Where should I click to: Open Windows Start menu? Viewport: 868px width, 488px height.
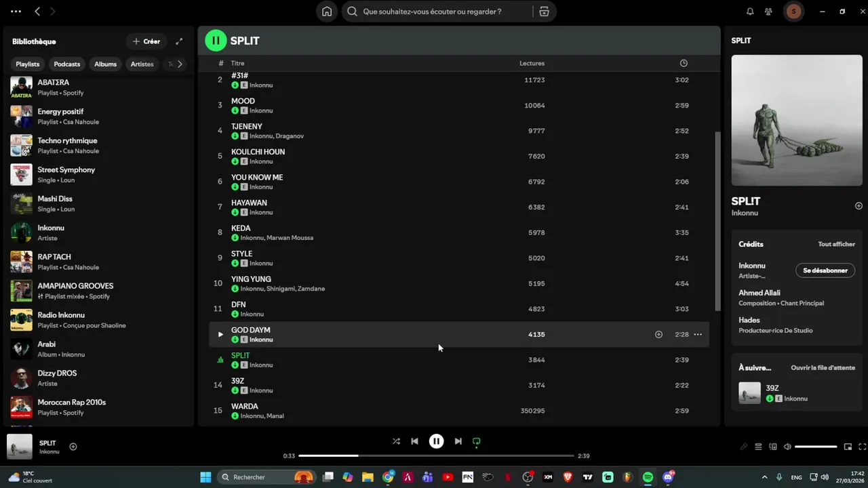pyautogui.click(x=205, y=477)
